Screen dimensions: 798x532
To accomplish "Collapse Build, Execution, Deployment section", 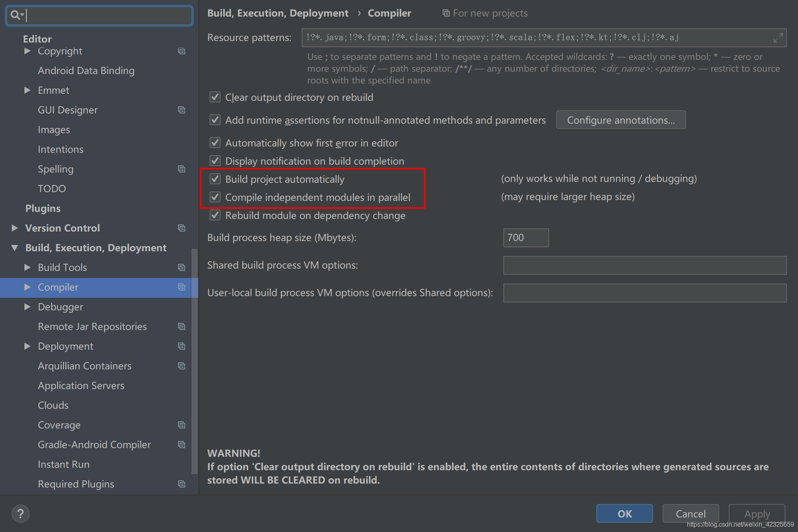I will click(x=15, y=248).
